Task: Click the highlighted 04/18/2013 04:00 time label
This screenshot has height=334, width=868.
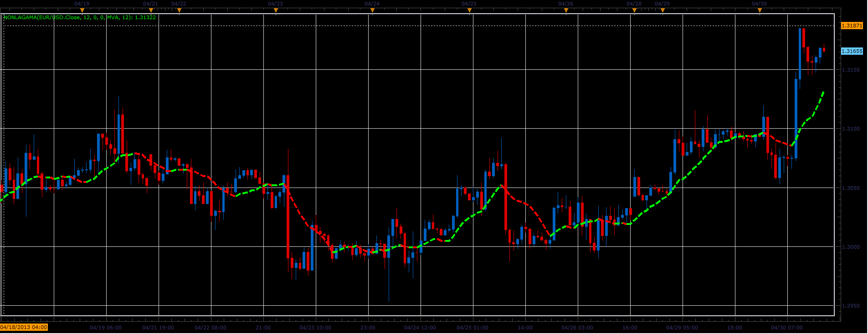Action: click(x=24, y=327)
